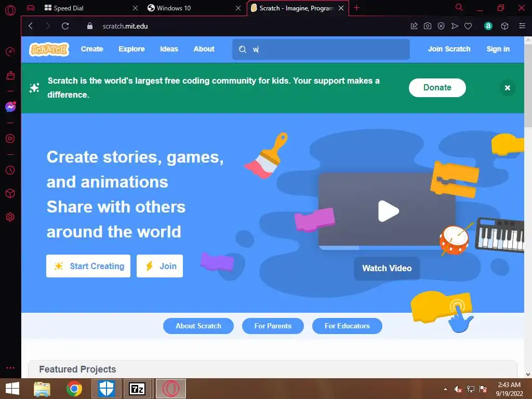Open the Windows Start menu
Screen dimensions: 532x399
[12, 389]
